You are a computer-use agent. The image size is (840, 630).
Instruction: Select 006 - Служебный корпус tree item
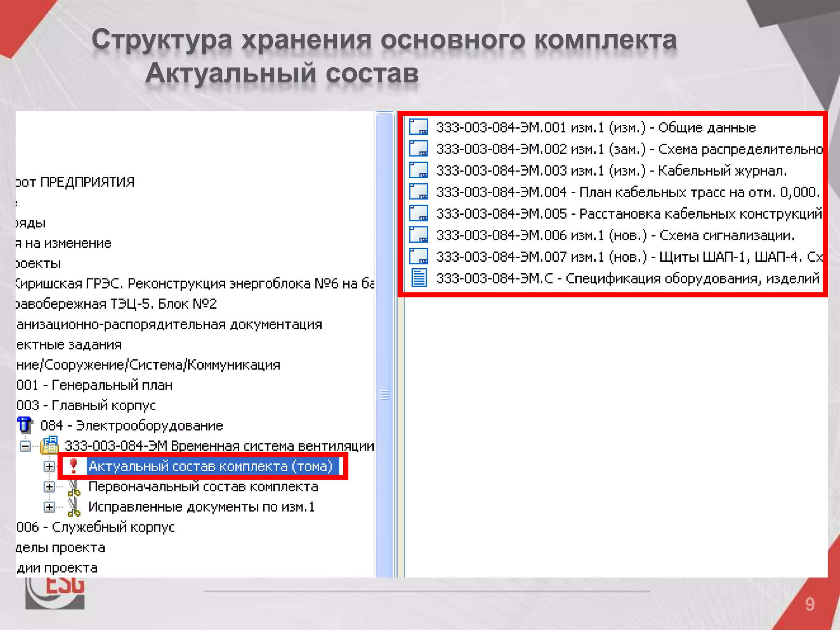(x=96, y=527)
